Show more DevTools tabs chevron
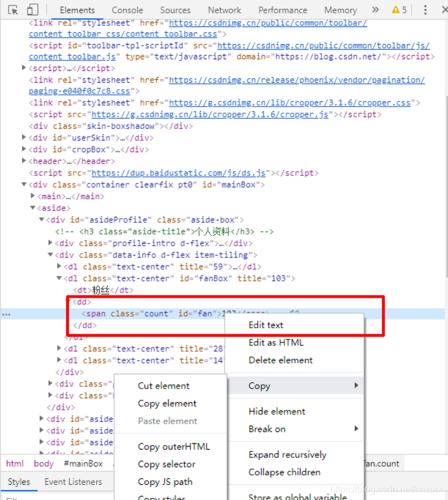The height and width of the screenshot is (500, 448). click(375, 9)
